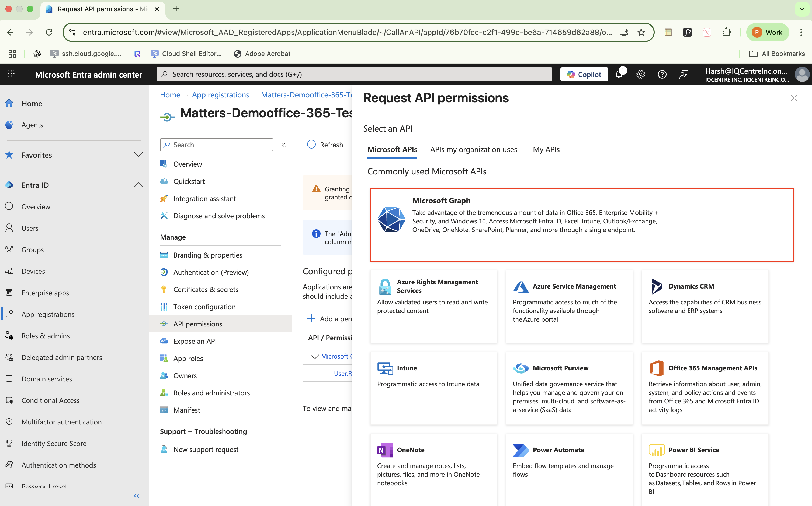Image resolution: width=812 pixels, height=506 pixels.
Task: Open the Chrome tab search dropdown
Action: 802,9
